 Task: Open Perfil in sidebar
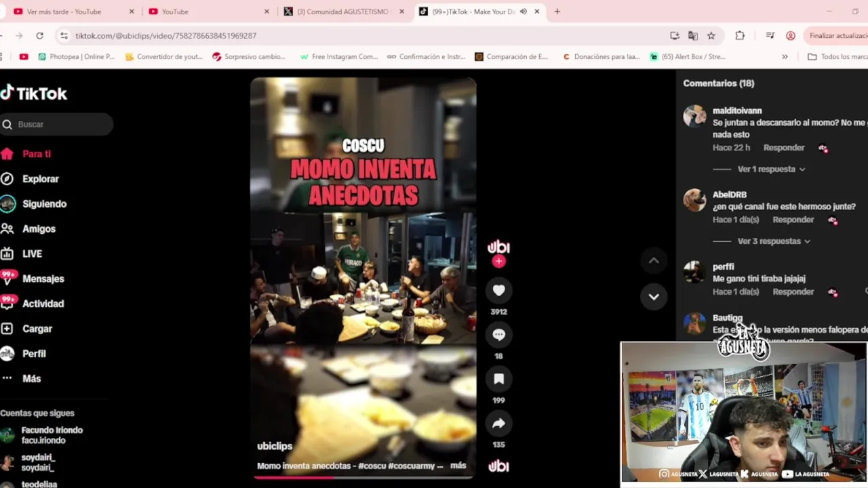[24, 354]
